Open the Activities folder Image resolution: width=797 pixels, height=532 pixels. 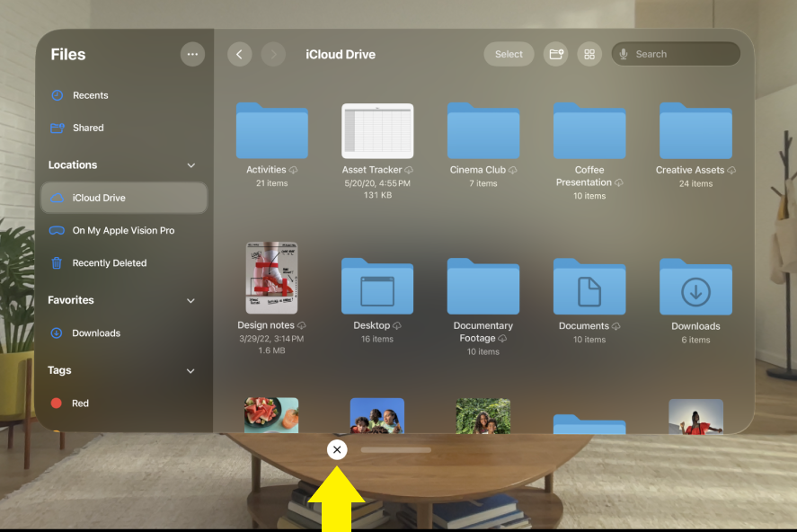pyautogui.click(x=272, y=131)
